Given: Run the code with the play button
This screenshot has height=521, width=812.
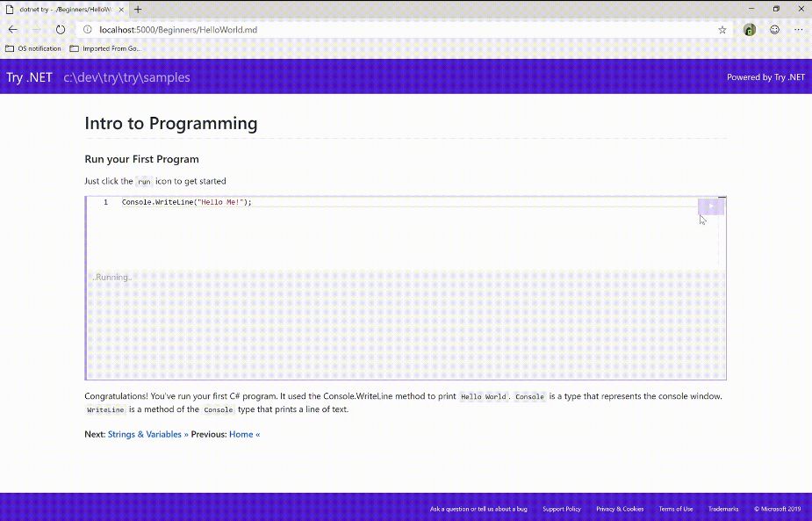Looking at the screenshot, I should click(711, 206).
